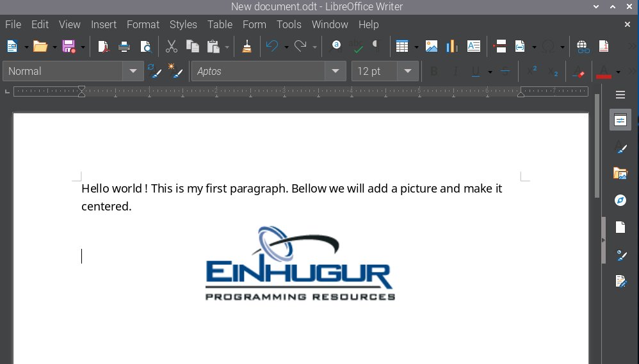Insert a footnote

tap(604, 47)
